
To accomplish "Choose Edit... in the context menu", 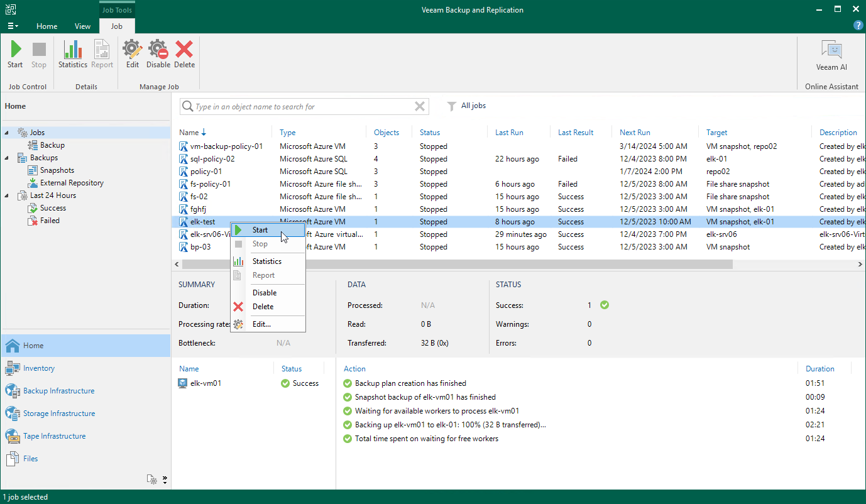I will [268, 324].
